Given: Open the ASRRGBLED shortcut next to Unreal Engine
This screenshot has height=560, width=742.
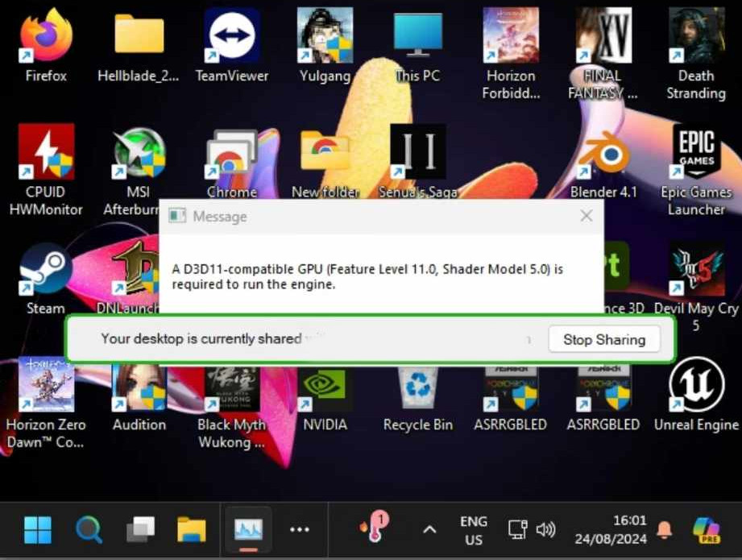Looking at the screenshot, I should pos(603,400).
